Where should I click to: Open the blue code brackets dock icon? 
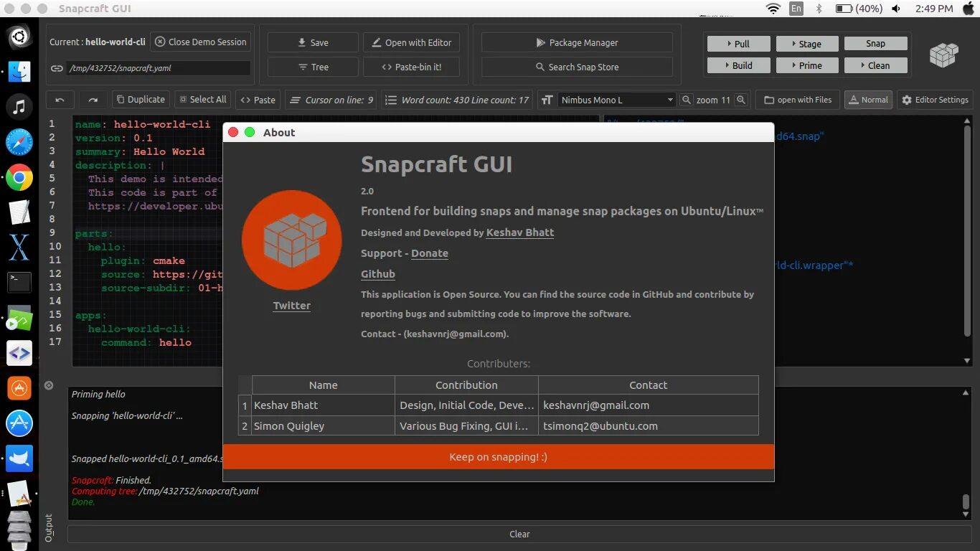pos(19,353)
